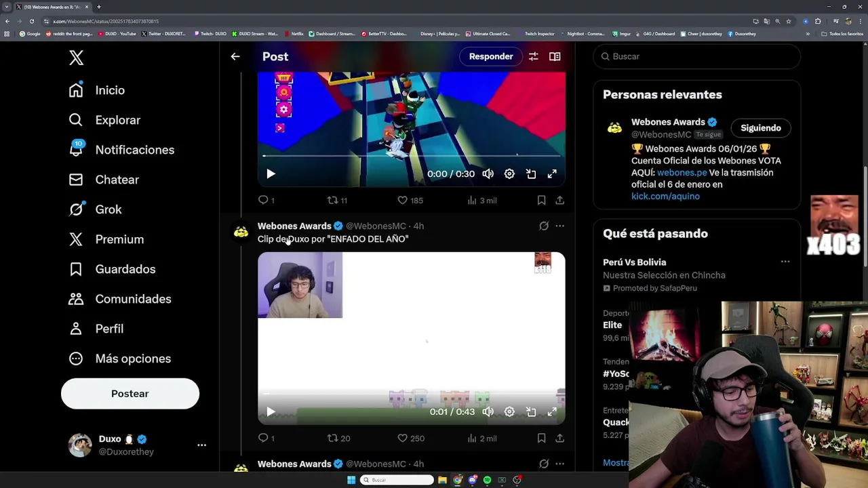This screenshot has height=488, width=868.
Task: Go to Perfil page
Action: (96, 329)
